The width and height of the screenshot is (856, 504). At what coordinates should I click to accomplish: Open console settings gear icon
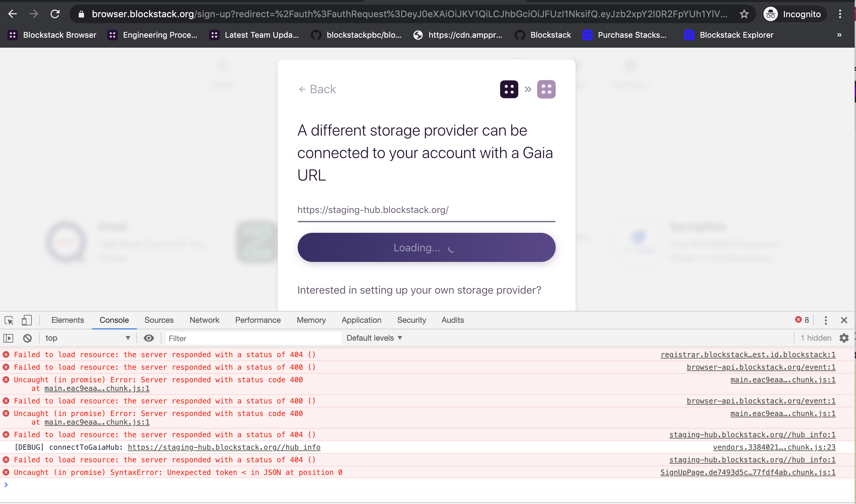pyautogui.click(x=844, y=338)
